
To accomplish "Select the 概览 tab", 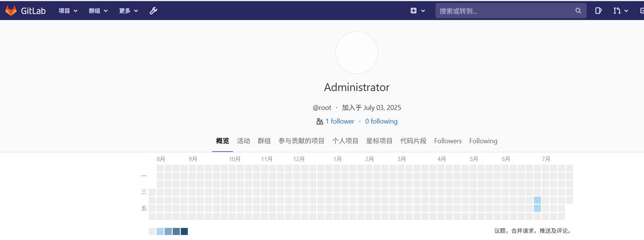I will [222, 141].
